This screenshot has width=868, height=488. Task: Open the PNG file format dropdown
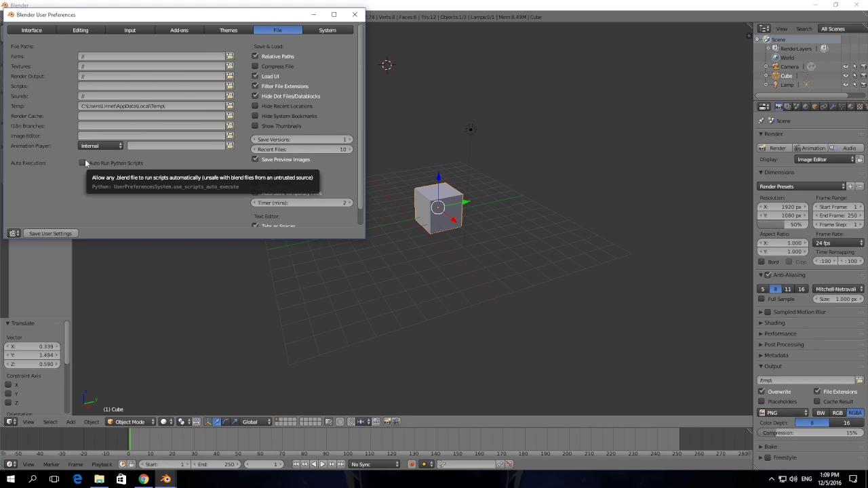[784, 413]
